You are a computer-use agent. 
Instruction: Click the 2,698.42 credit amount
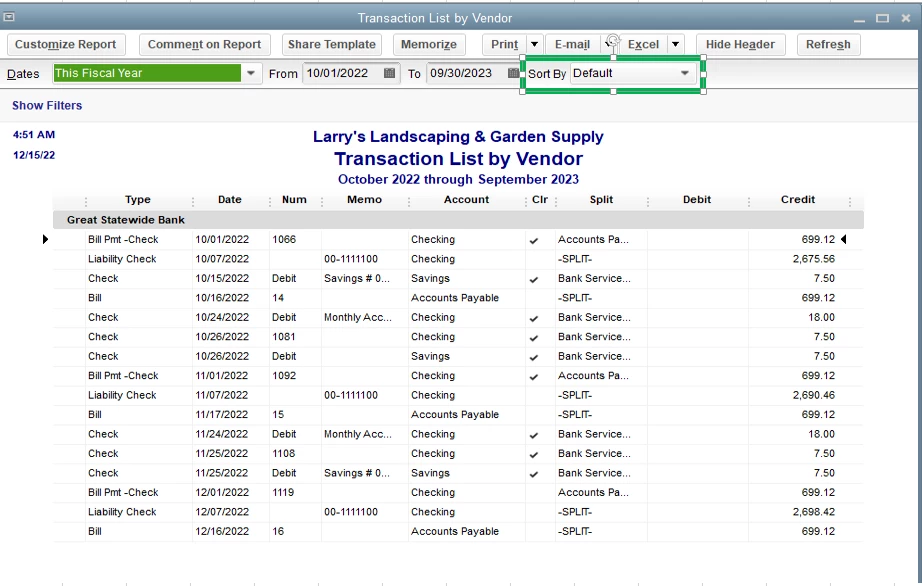click(x=813, y=511)
